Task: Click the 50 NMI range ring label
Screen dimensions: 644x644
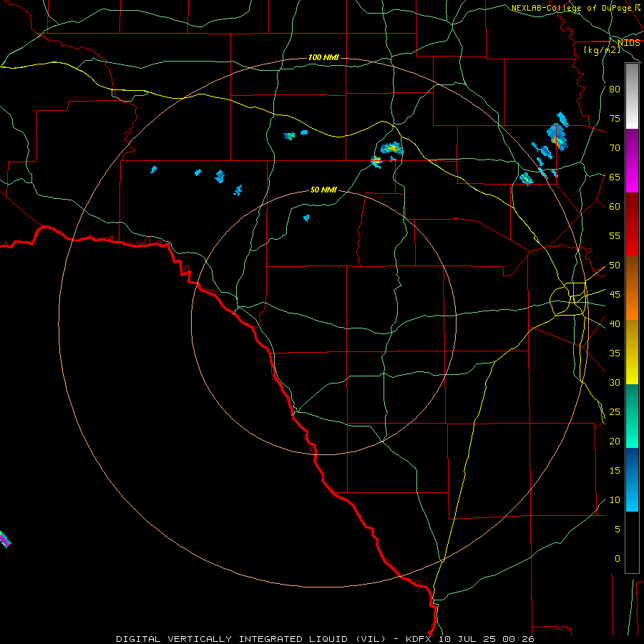Action: click(323, 190)
